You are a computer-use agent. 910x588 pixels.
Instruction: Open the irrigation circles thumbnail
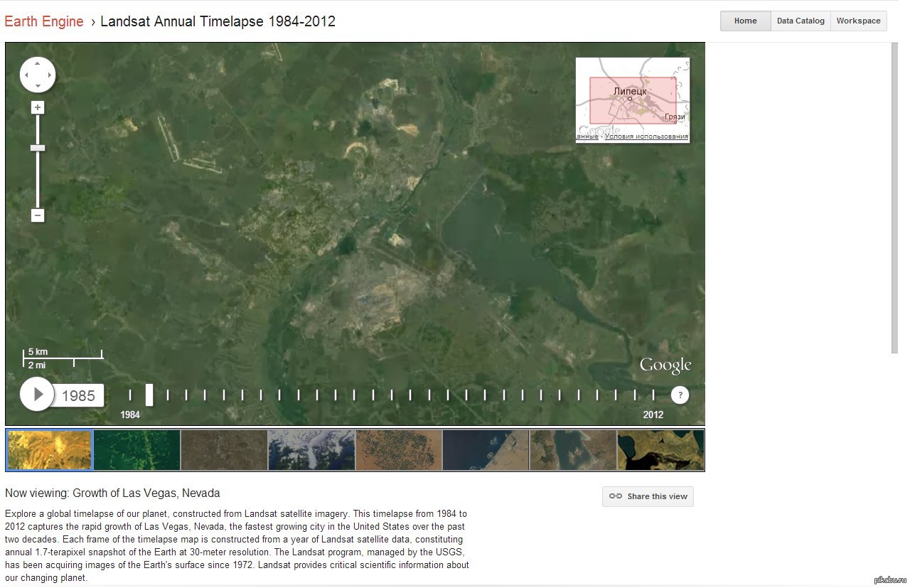pos(399,450)
